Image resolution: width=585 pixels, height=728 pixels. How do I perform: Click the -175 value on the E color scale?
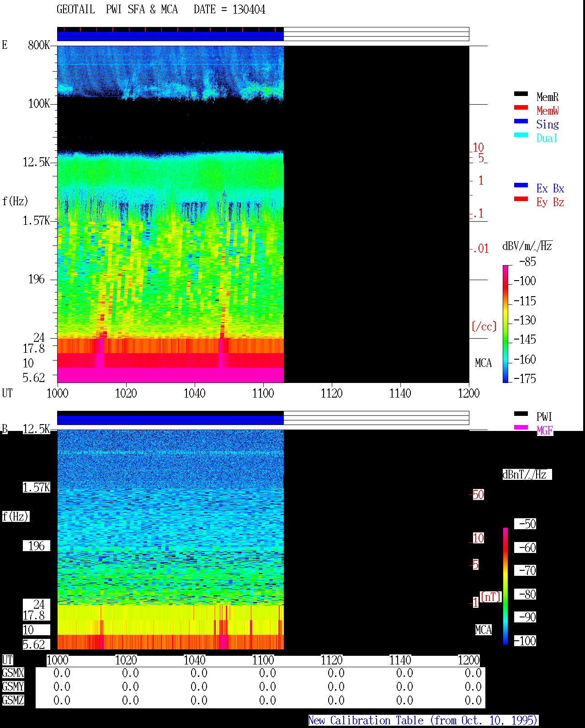525,378
